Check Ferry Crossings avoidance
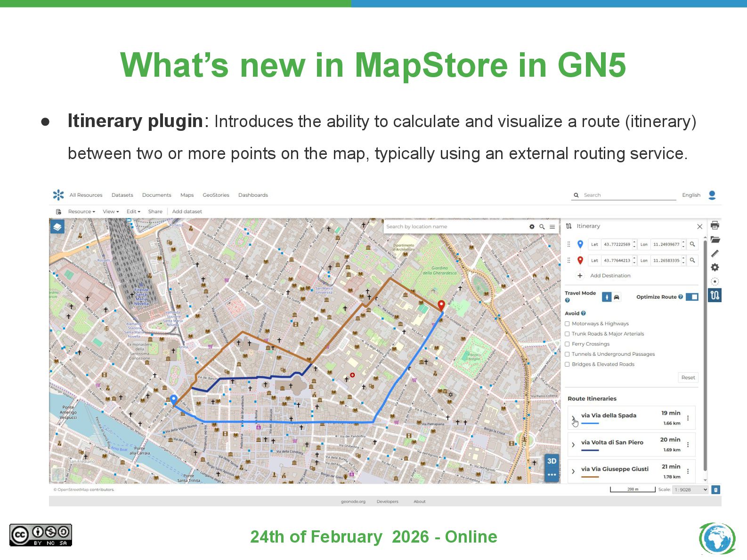The image size is (747, 560). pyautogui.click(x=568, y=344)
